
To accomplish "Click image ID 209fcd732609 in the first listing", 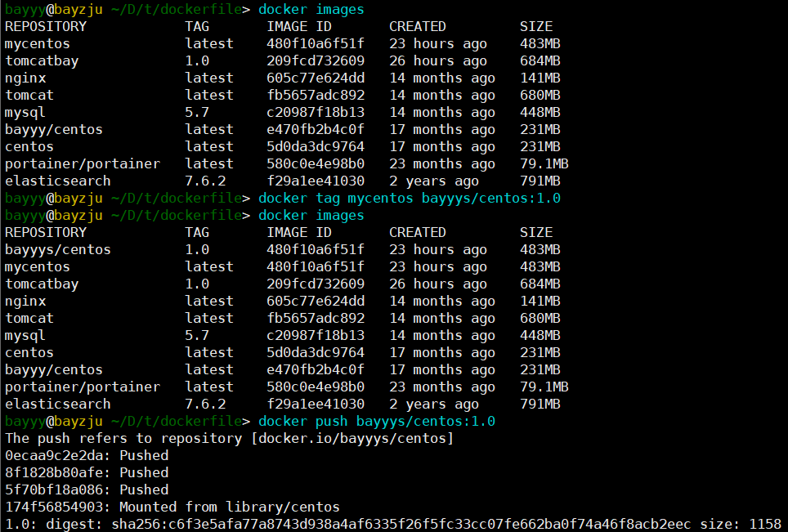I will coord(316,60).
